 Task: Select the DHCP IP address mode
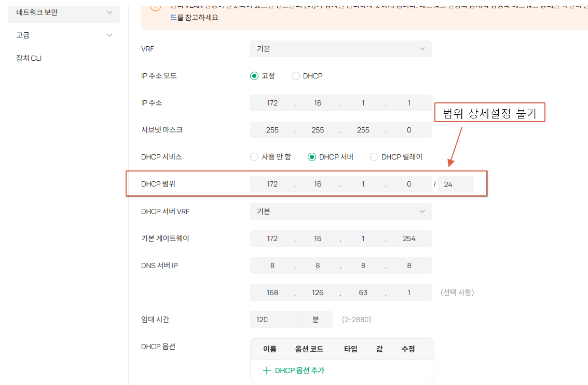[295, 76]
